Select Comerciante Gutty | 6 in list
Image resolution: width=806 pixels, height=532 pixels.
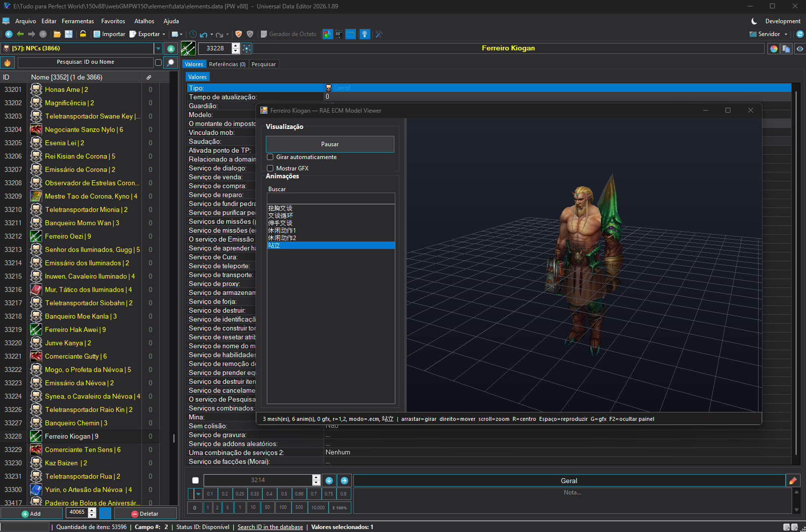(80, 356)
